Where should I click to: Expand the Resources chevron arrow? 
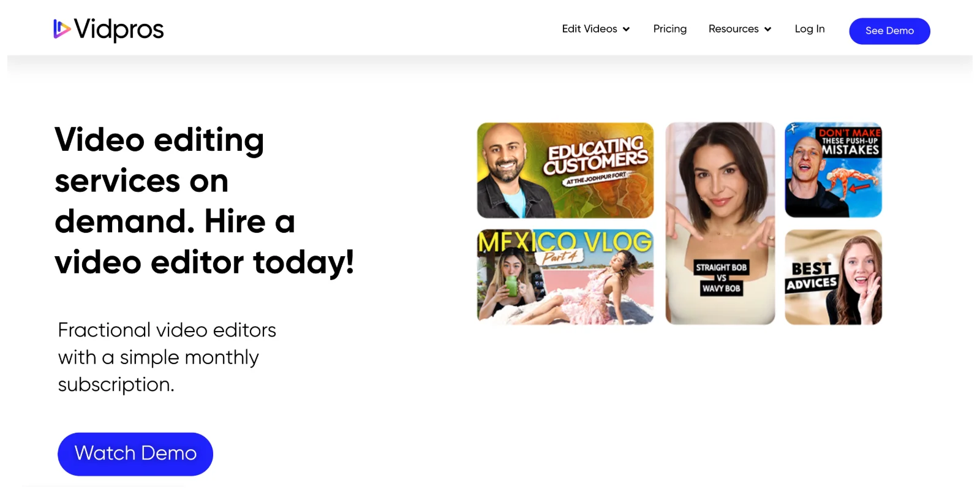(767, 29)
